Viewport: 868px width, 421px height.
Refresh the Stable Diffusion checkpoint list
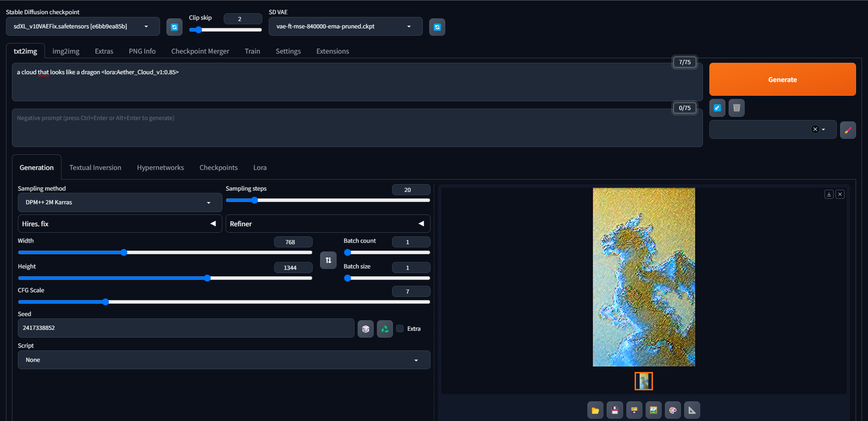(174, 27)
